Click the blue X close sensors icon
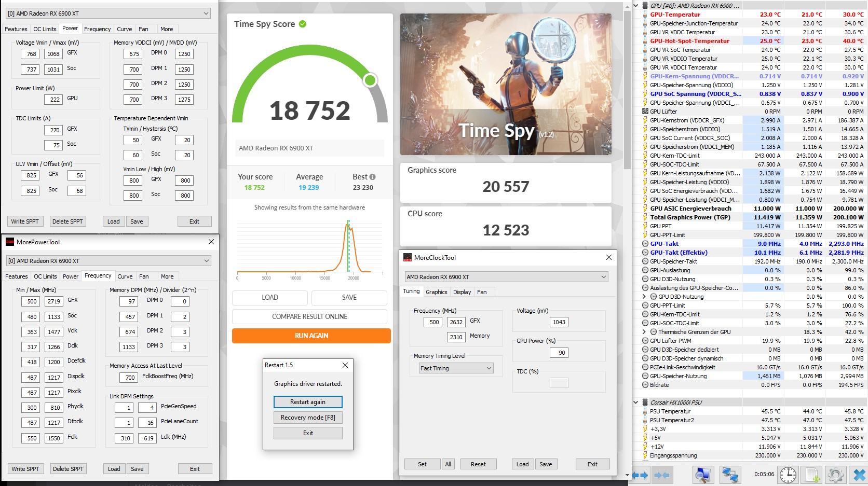The width and height of the screenshot is (868, 486). coord(859,475)
